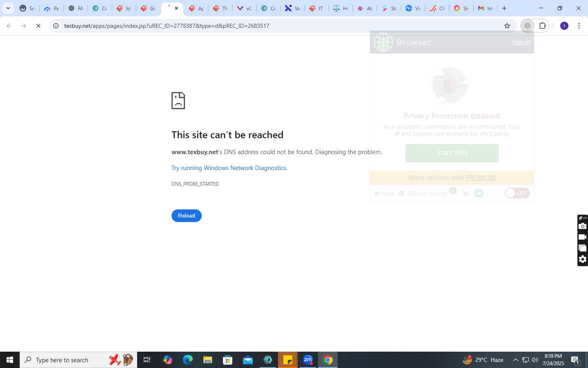Open the Extensions puzzle icon

[x=542, y=26]
